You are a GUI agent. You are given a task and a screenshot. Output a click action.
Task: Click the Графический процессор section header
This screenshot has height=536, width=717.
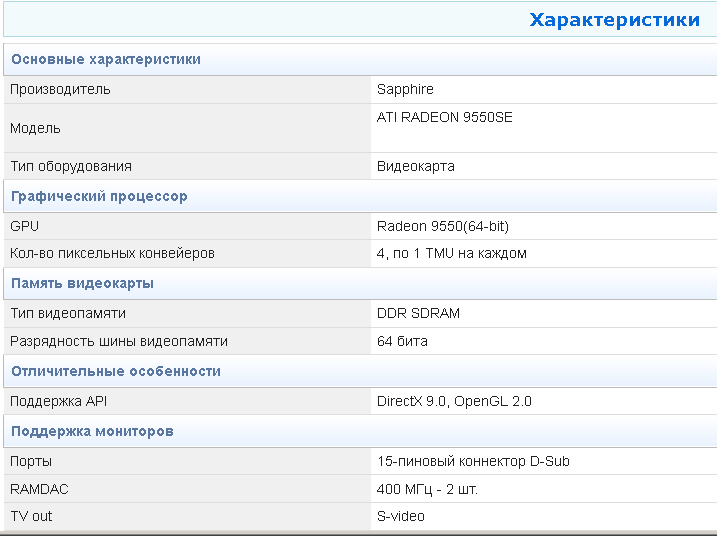pos(99,196)
